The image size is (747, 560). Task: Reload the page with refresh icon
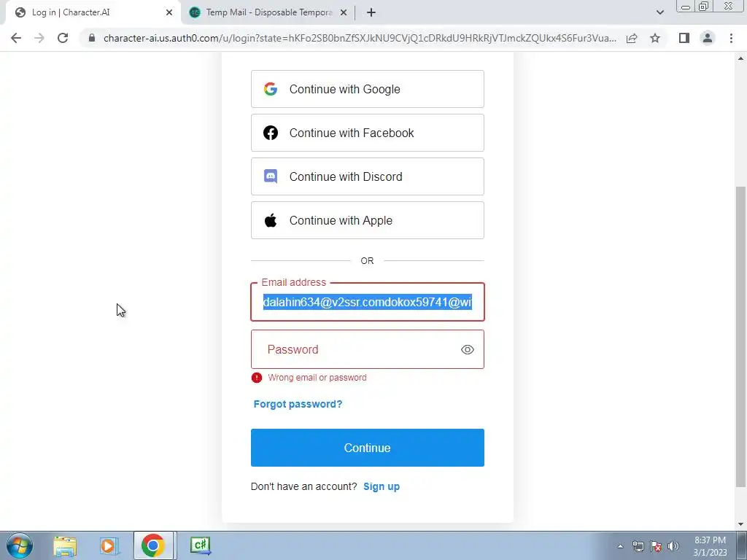[x=63, y=38]
